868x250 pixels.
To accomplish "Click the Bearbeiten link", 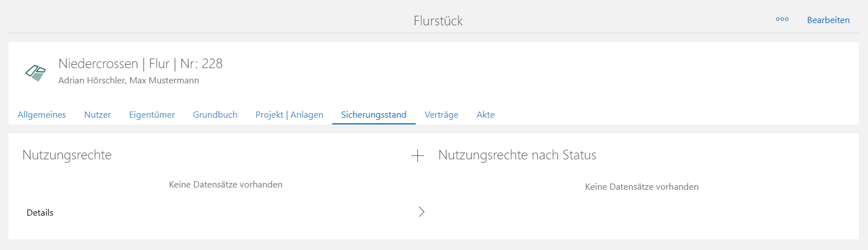I will (x=828, y=20).
